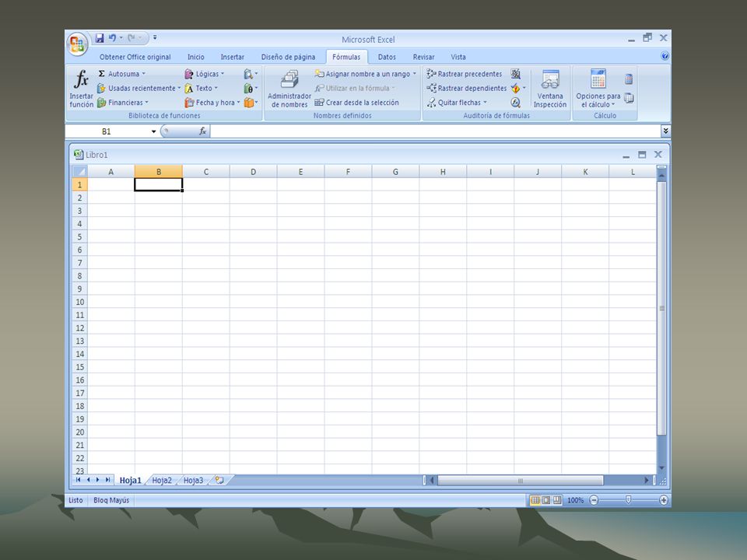Switch to Page Break Preview view
747x560 pixels.
[x=556, y=500]
